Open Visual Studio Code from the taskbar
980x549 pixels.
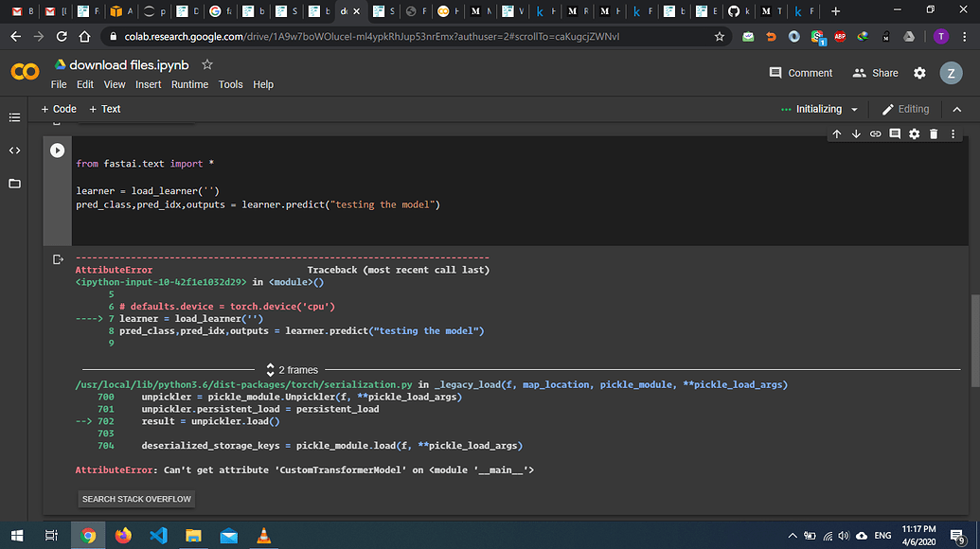157,536
